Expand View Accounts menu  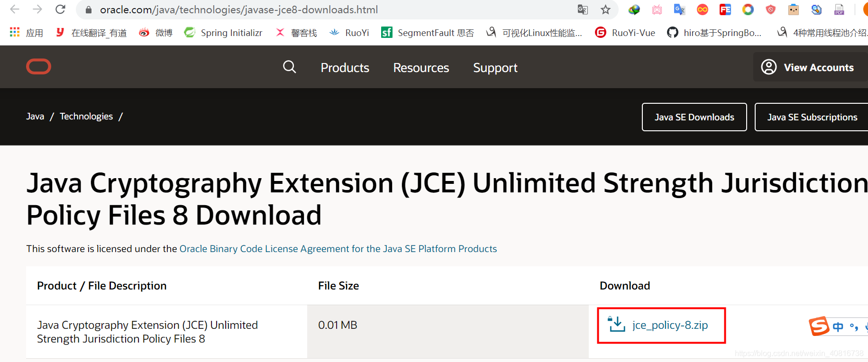pos(810,67)
